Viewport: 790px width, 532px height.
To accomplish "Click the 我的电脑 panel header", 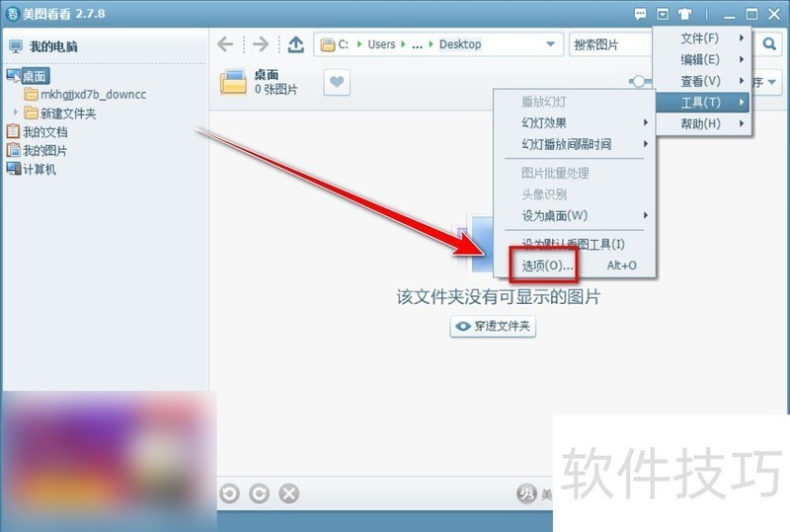I will pos(53,46).
